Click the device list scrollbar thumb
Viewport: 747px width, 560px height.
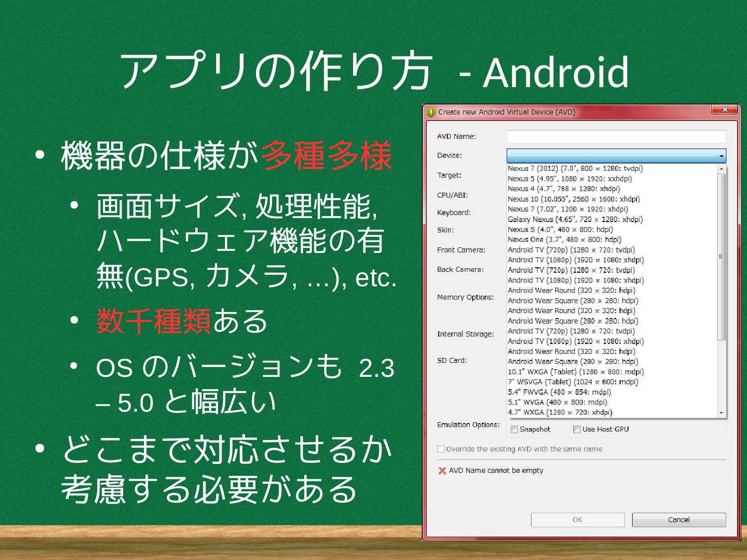pos(721,257)
